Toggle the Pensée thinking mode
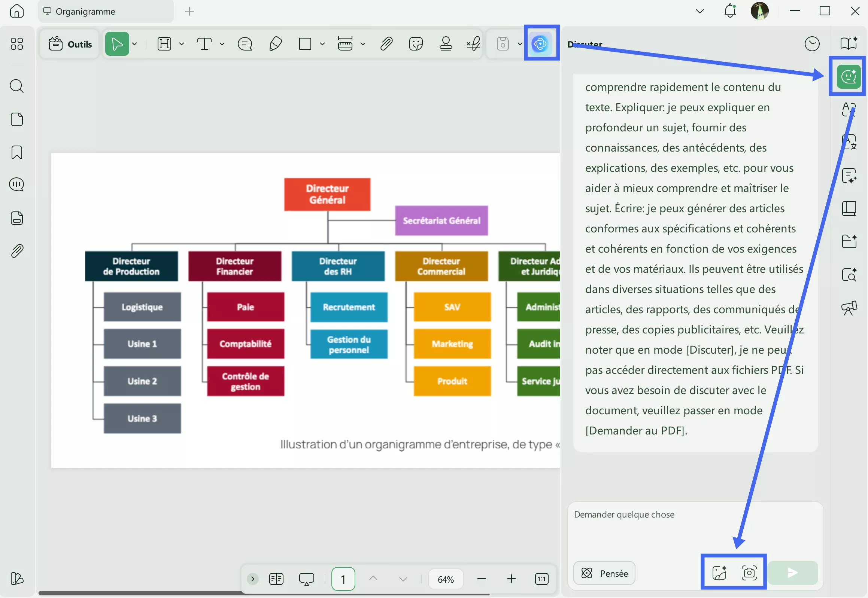The width and height of the screenshot is (868, 598). (604, 573)
